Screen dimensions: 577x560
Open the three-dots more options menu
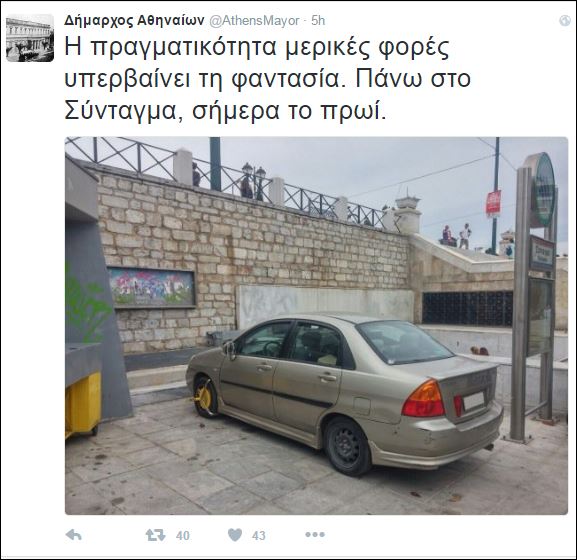click(315, 535)
